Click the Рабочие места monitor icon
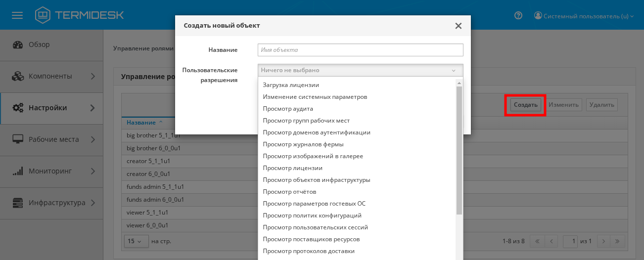This screenshot has height=260, width=644. (18, 139)
